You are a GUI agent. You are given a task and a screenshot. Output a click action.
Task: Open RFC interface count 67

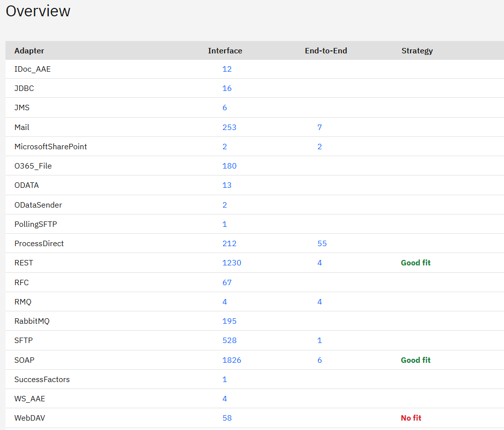pyautogui.click(x=227, y=283)
